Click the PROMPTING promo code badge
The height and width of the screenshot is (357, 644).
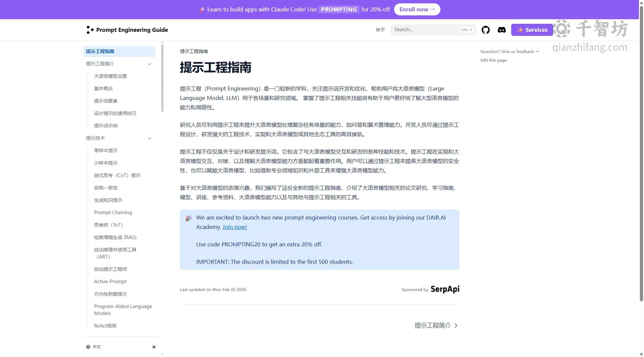pos(339,9)
